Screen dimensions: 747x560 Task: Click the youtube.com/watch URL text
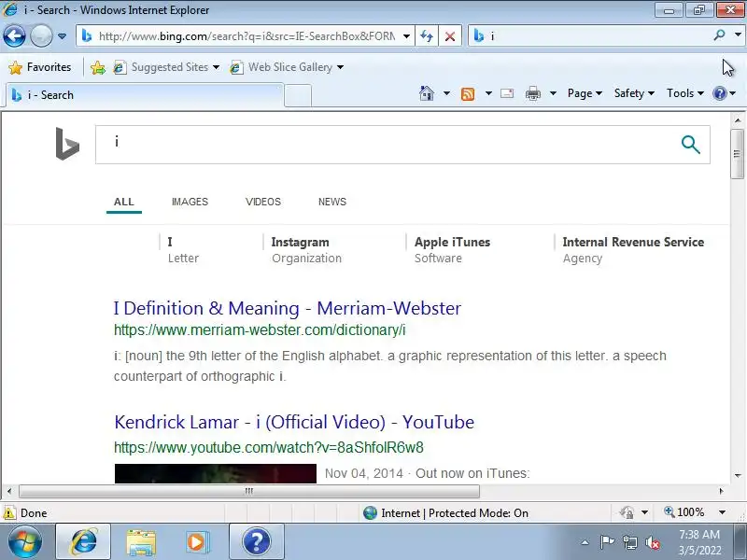pyautogui.click(x=269, y=448)
